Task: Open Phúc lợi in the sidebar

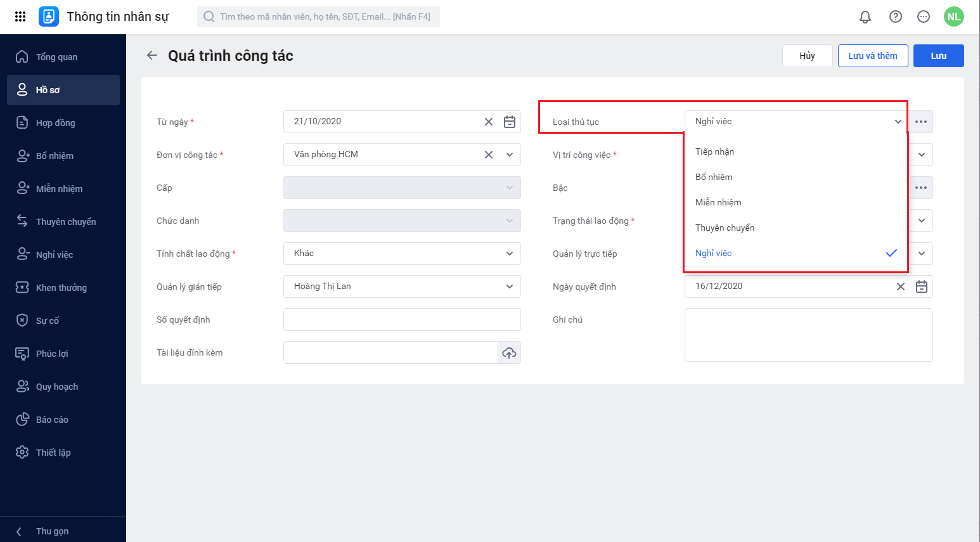Action: click(x=63, y=354)
